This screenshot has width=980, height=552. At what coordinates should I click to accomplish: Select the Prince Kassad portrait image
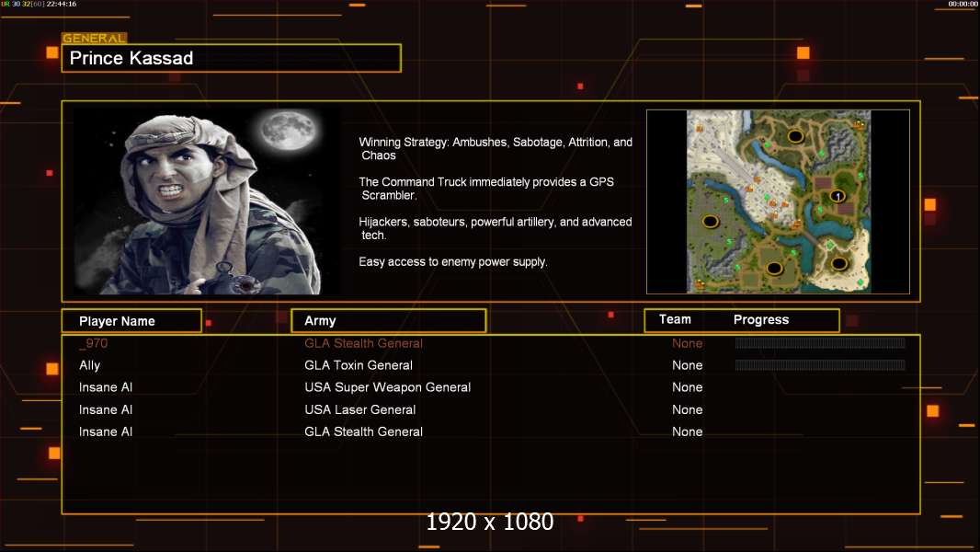pyautogui.click(x=208, y=201)
